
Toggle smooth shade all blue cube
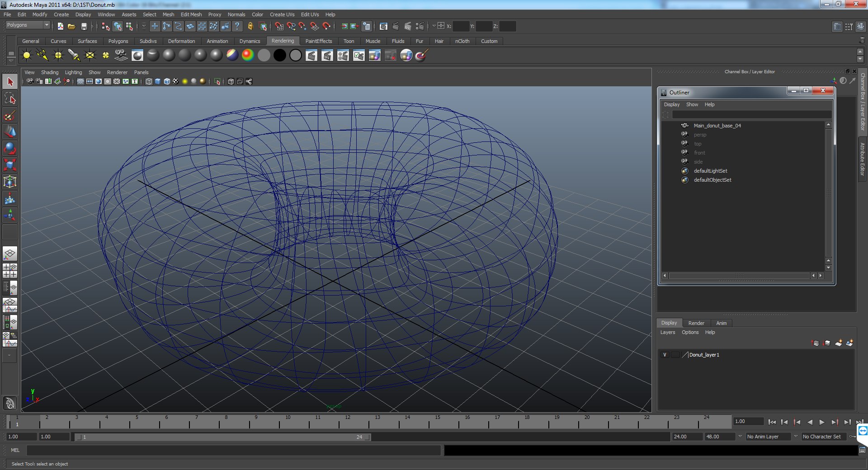pyautogui.click(x=158, y=81)
